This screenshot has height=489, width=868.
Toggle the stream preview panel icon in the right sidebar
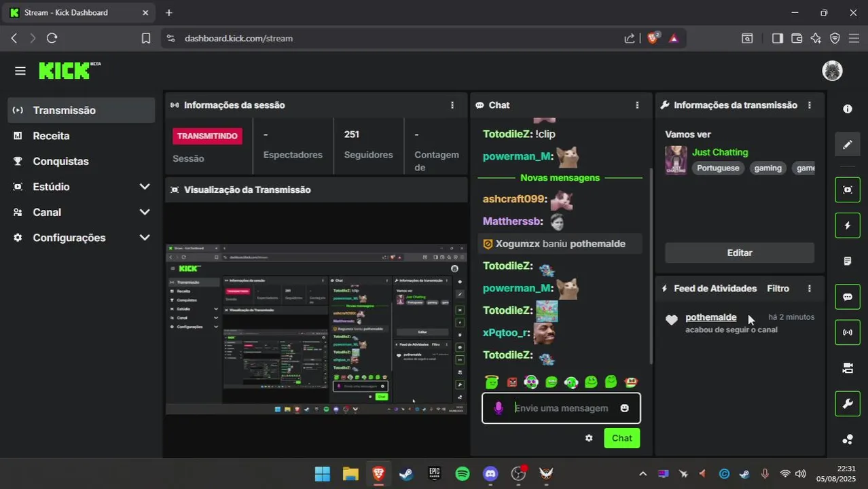click(848, 189)
